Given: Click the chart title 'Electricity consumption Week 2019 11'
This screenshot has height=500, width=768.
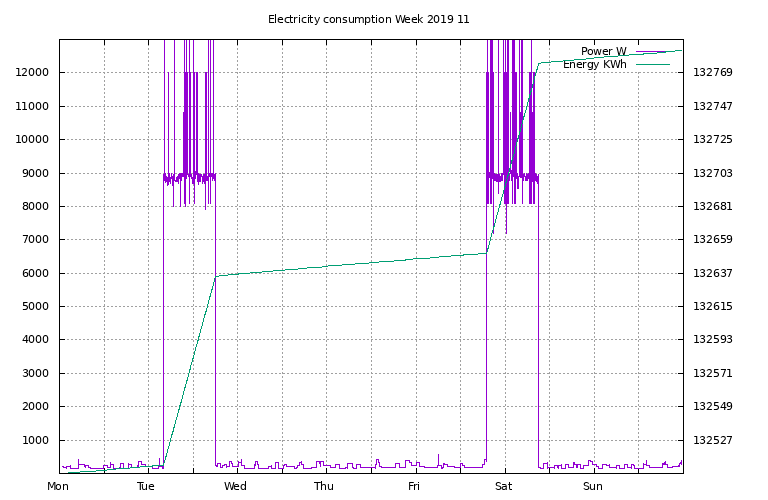Looking at the screenshot, I should (x=368, y=19).
